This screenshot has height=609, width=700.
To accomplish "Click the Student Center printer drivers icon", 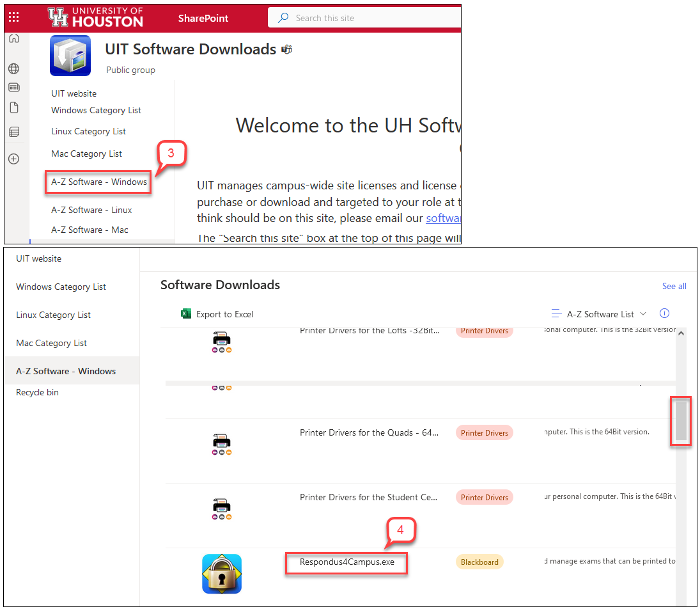I will click(221, 509).
